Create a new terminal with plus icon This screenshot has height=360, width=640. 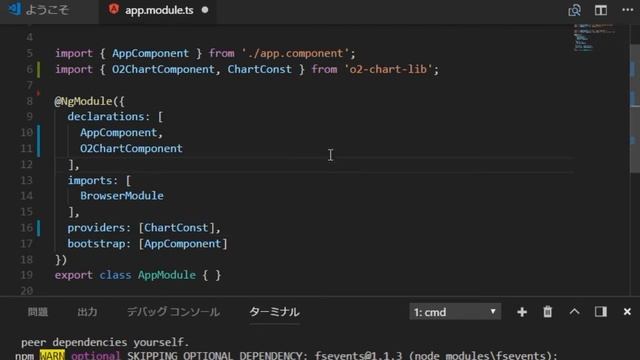[522, 312]
